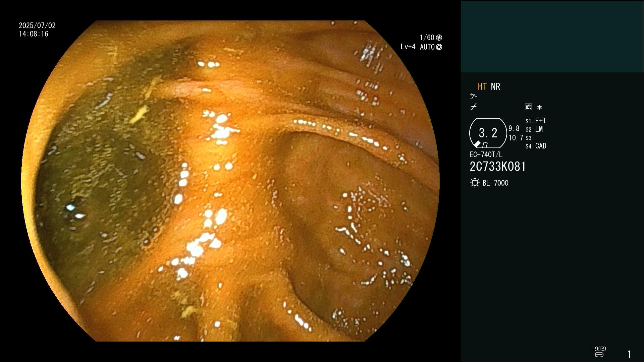Click the date 2025/07/02
This screenshot has height=362, width=644.
point(37,25)
